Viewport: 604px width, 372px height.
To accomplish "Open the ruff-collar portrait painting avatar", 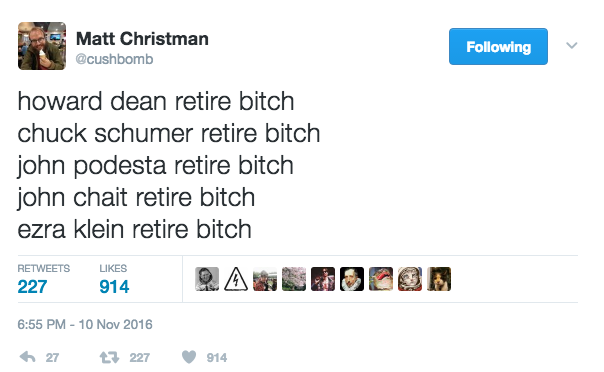I will 352,279.
